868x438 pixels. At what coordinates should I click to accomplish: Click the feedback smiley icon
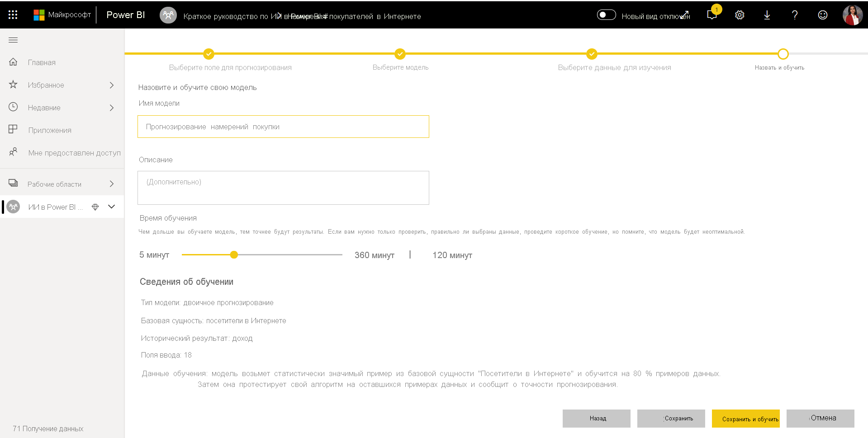[823, 15]
